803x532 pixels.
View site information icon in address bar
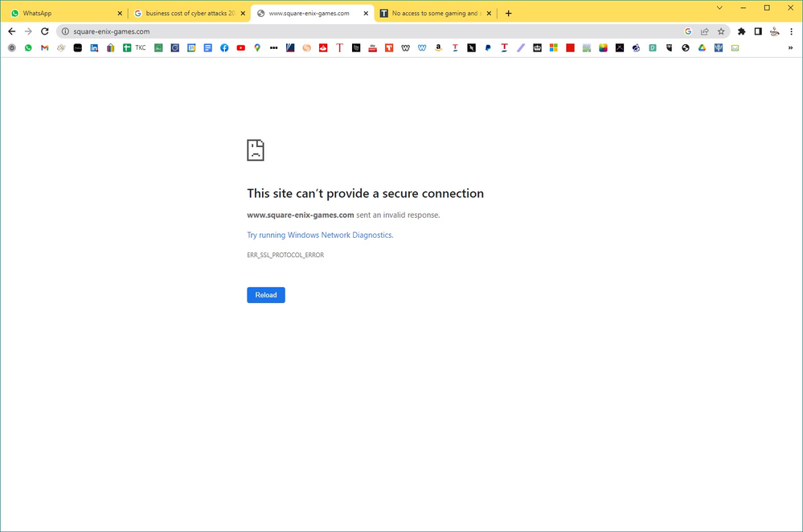pyautogui.click(x=64, y=31)
